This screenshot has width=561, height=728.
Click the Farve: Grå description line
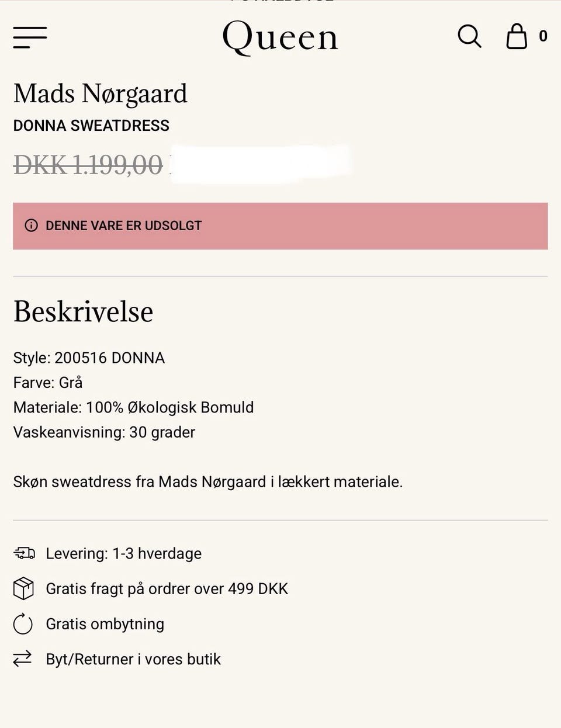pyautogui.click(x=48, y=383)
